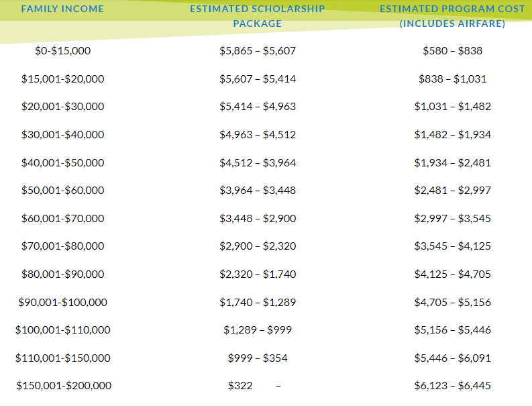Click the $70,001-$80,000 income cell

[63, 246]
